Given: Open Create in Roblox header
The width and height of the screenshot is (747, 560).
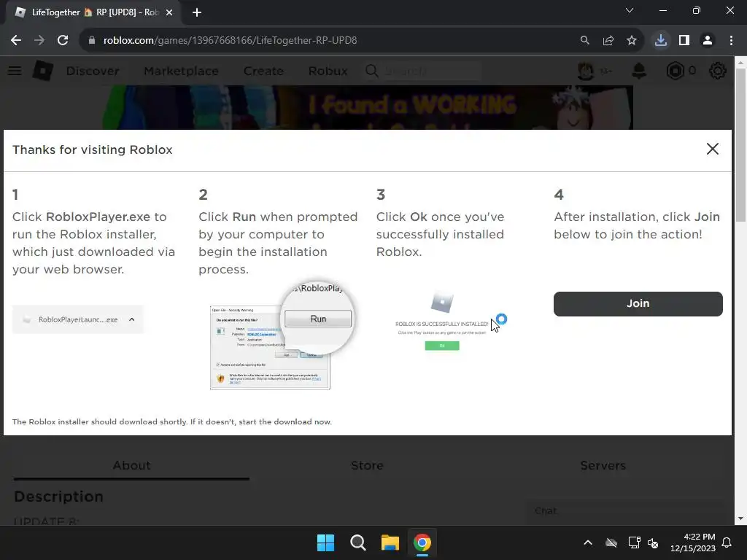Looking at the screenshot, I should [x=263, y=71].
